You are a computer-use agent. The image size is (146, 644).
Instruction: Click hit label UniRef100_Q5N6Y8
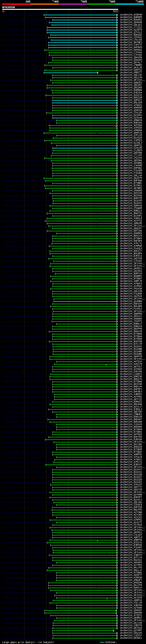[x=131, y=120]
